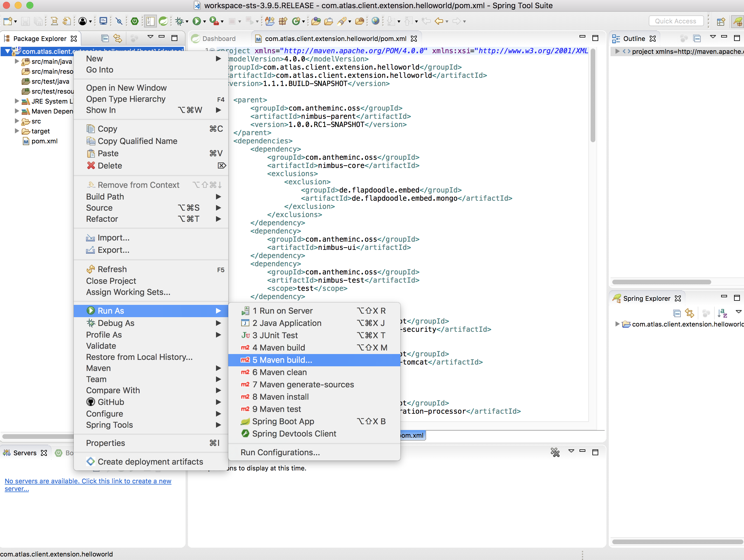Open Outline view menu triangle

tap(713, 37)
